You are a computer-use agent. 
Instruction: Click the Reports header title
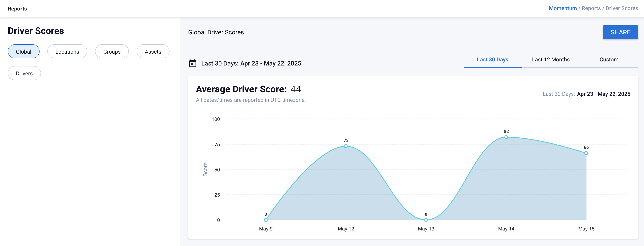[17, 9]
